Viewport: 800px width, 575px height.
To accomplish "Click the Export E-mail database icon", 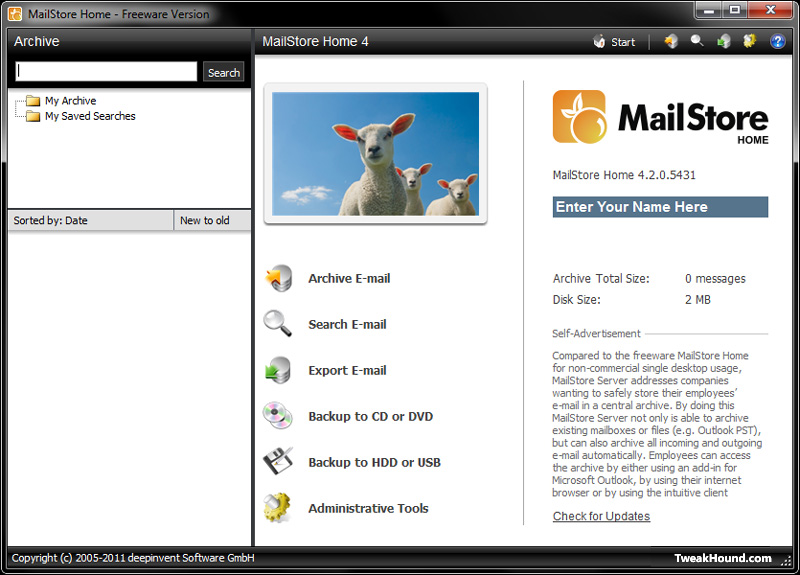I will pos(279,370).
